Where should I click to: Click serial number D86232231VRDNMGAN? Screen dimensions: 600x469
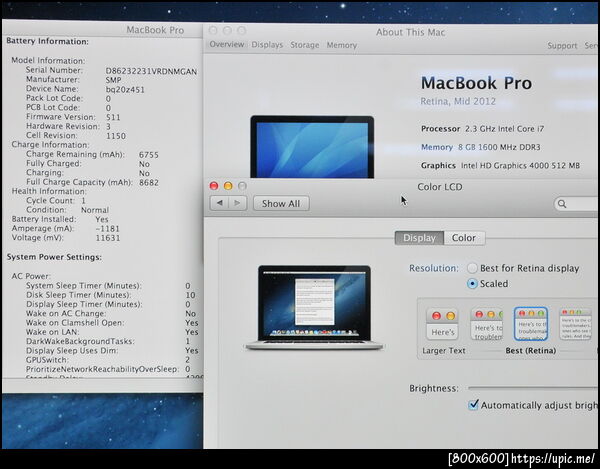(151, 72)
